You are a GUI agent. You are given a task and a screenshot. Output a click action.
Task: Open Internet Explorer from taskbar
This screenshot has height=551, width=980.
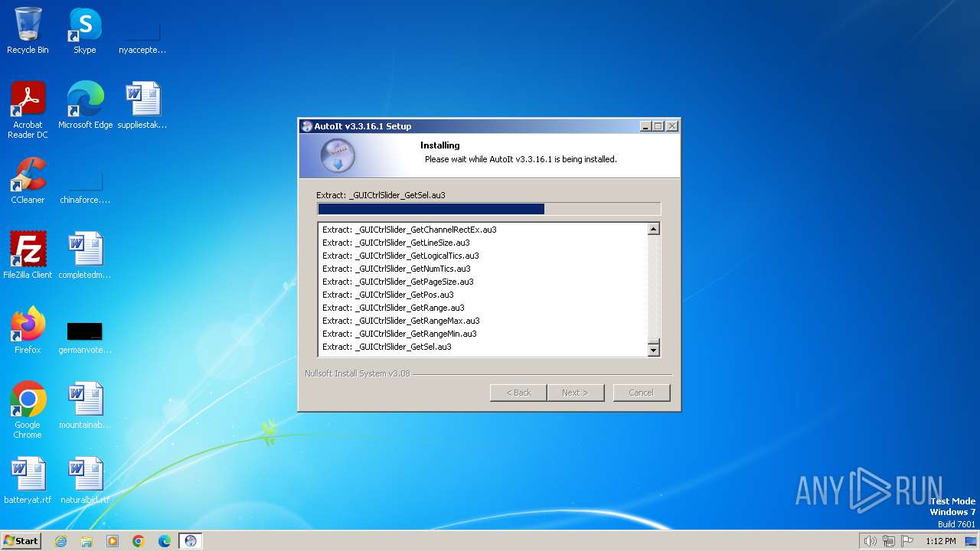click(x=60, y=541)
